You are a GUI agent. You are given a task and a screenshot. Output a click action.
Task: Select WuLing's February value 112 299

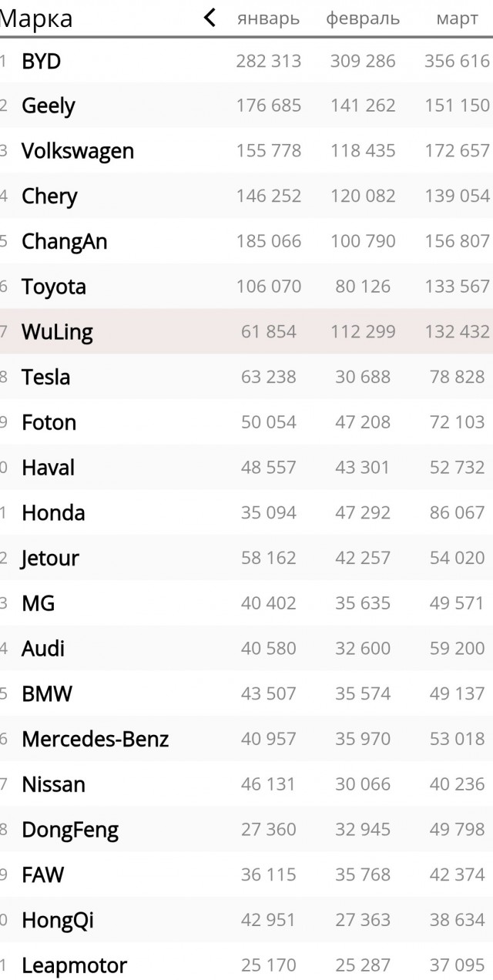click(363, 332)
